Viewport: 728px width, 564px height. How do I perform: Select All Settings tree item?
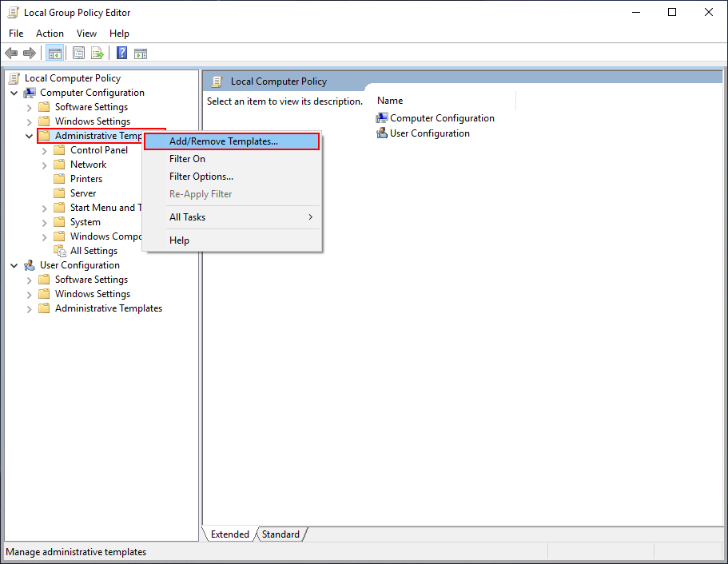point(93,251)
